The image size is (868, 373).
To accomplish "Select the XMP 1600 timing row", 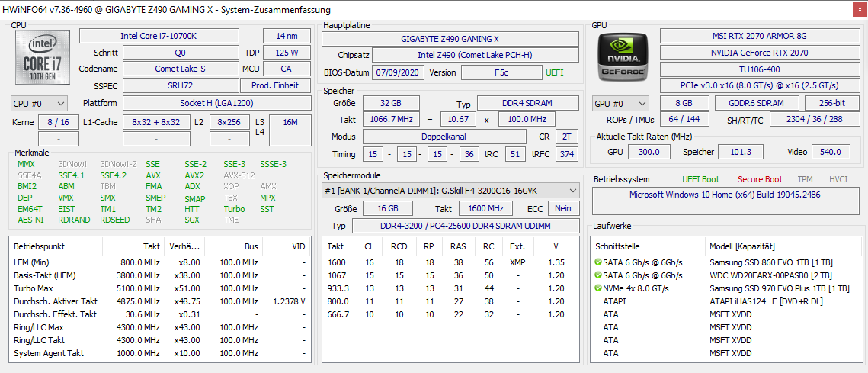I will pos(450,262).
